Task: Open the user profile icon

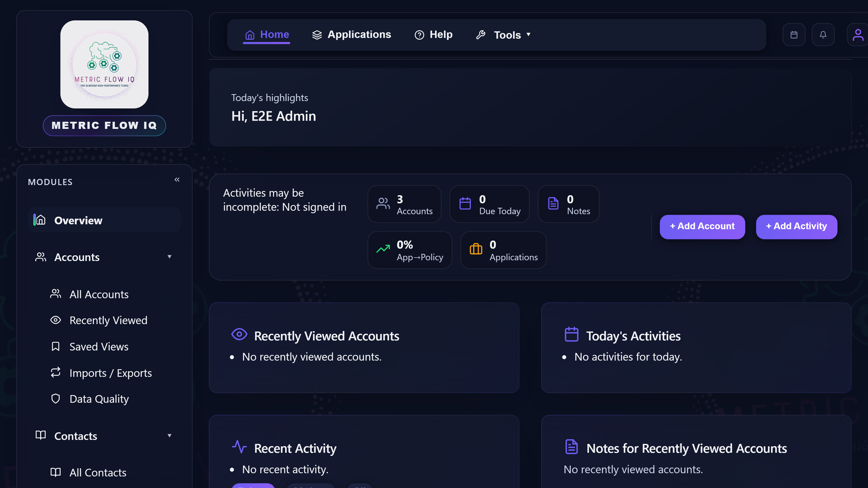Action: 858,35
